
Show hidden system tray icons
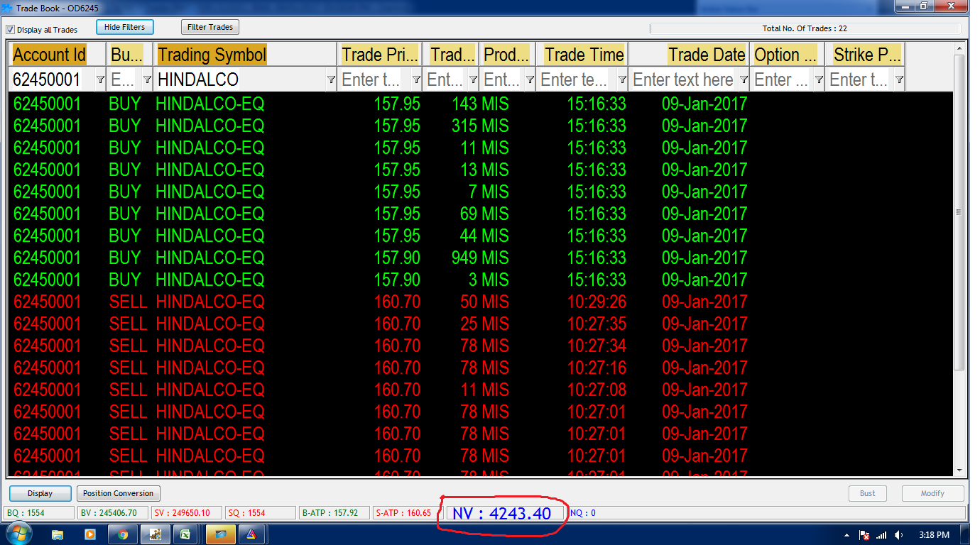click(x=846, y=535)
